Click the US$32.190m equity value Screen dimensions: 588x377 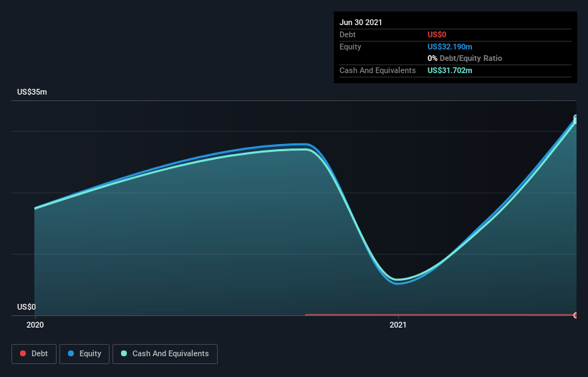(450, 47)
